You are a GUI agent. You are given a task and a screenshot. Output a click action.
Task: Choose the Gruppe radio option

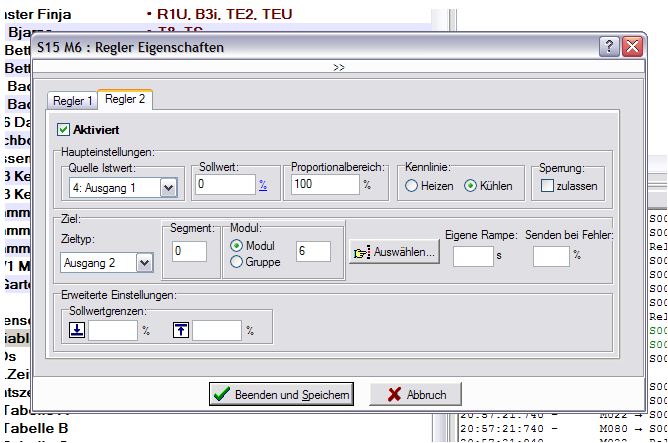pyautogui.click(x=236, y=263)
